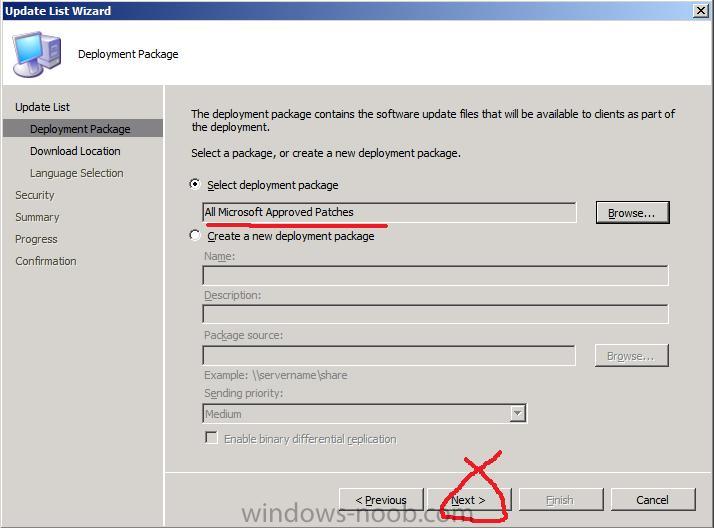This screenshot has width=714, height=528.
Task: Select Confirmation step in sidebar
Action: [x=46, y=261]
